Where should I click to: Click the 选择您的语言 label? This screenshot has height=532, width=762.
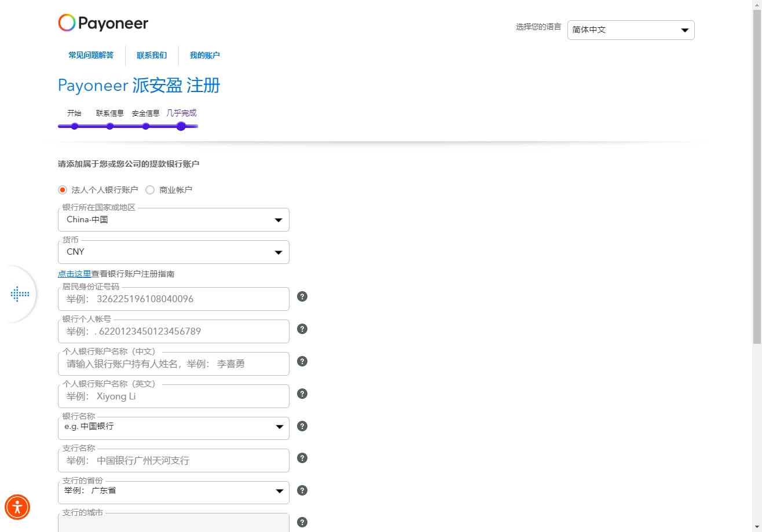click(538, 27)
